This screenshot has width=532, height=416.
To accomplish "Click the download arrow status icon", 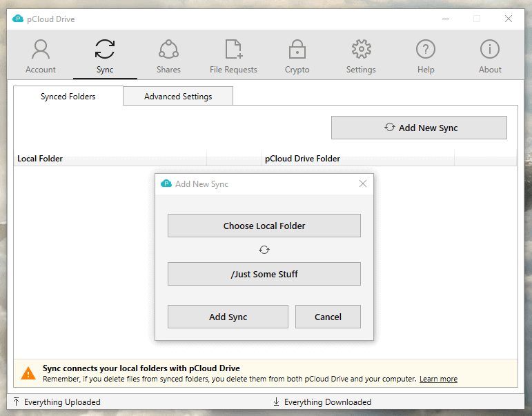I will [276, 402].
